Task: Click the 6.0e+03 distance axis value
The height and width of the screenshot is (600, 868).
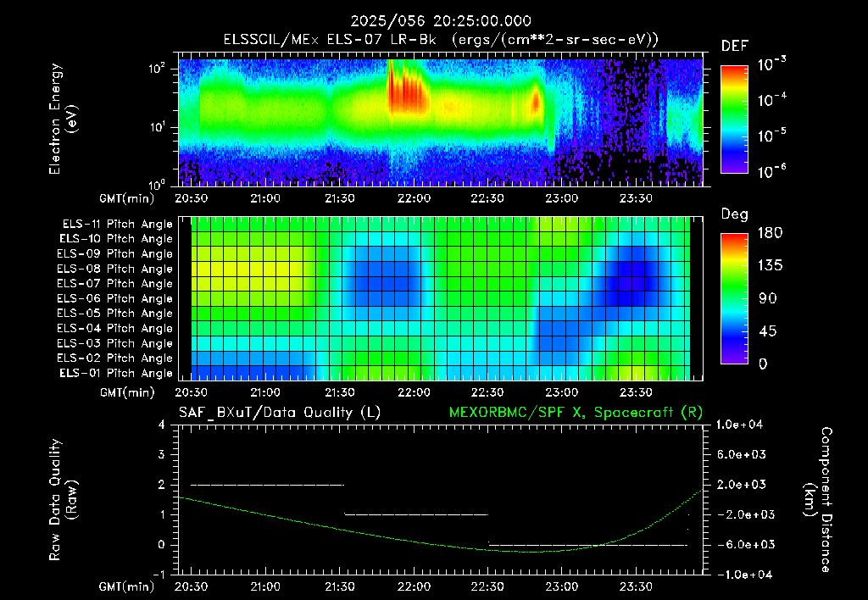Action: (x=741, y=454)
